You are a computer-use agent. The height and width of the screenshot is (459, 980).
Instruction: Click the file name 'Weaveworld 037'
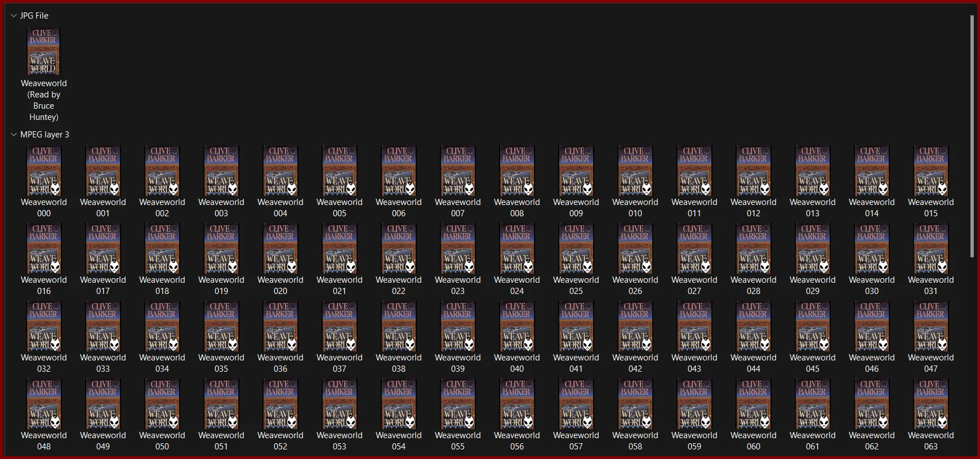coord(340,363)
